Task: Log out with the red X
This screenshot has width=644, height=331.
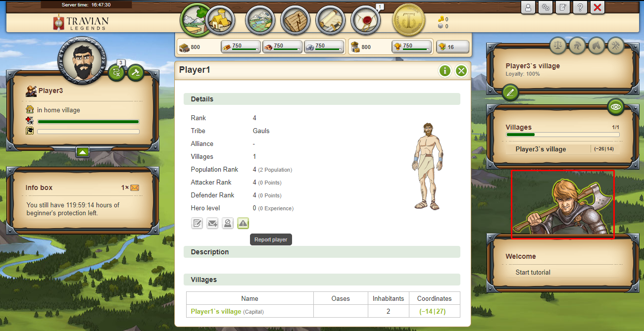Action: coord(597,7)
